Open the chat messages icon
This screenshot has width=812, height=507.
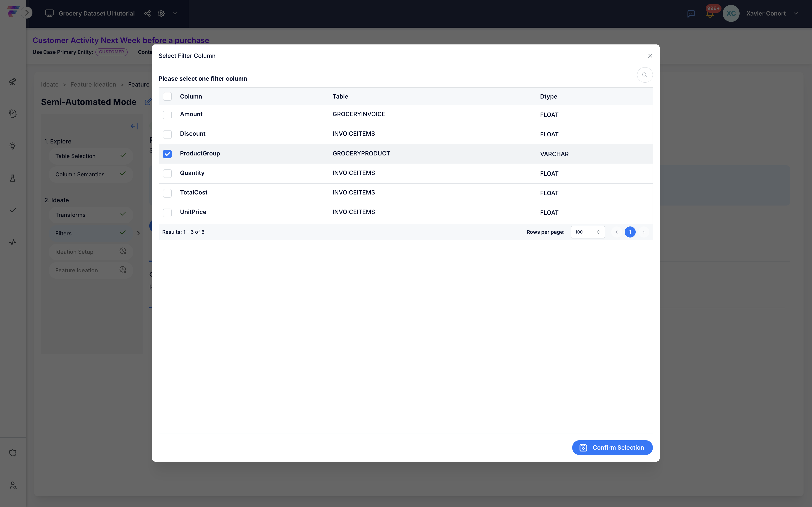point(691,14)
